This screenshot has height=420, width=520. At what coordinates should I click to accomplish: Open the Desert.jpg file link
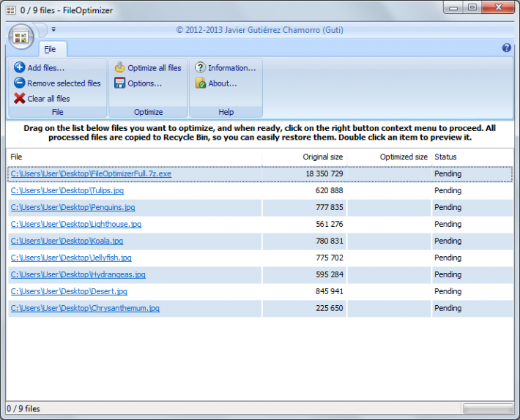69,291
